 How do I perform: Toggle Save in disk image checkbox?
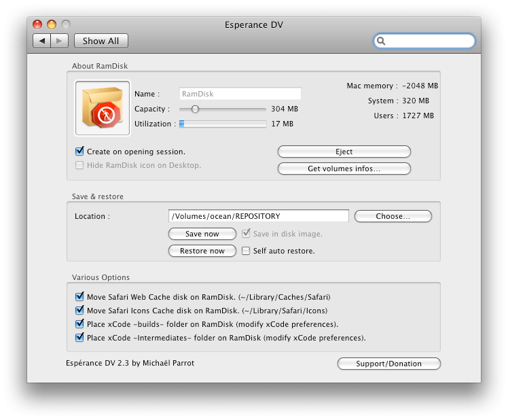[x=246, y=233]
